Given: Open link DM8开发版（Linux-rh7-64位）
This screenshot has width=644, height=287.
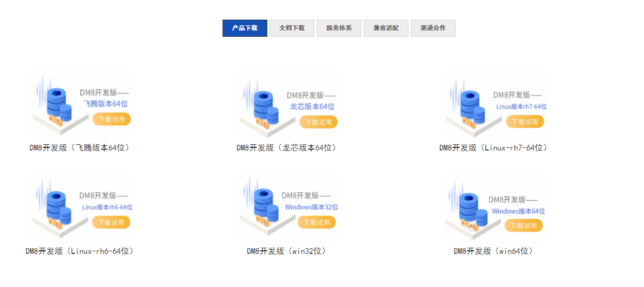Looking at the screenshot, I should (x=493, y=147).
